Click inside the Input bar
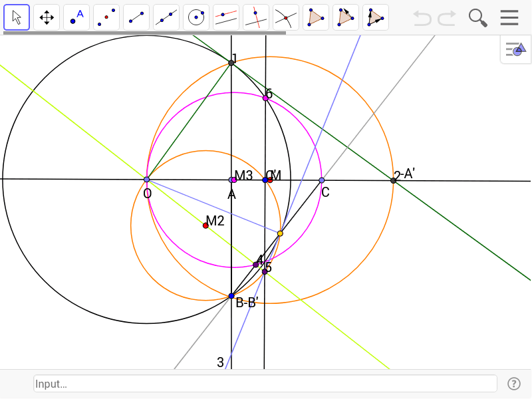532x399 pixels. 265,384
